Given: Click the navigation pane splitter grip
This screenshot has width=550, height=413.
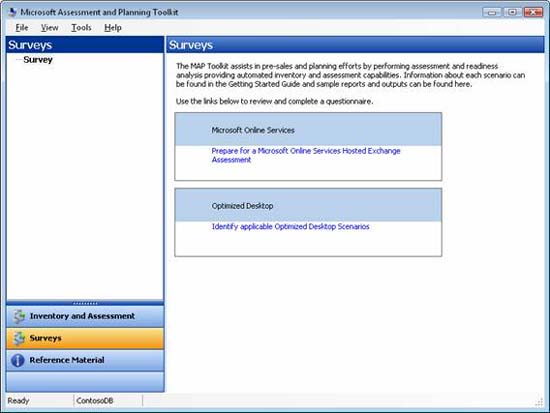Looking at the screenshot, I should pyautogui.click(x=85, y=303).
